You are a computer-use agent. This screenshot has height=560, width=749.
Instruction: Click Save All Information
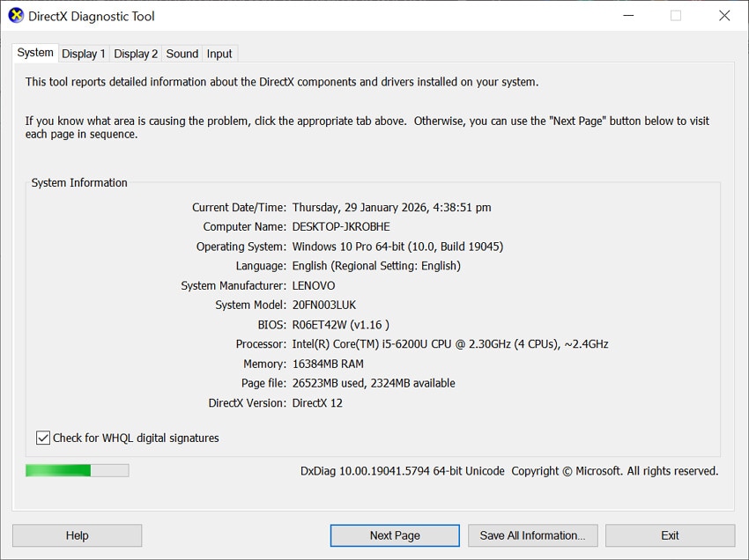[x=532, y=535]
